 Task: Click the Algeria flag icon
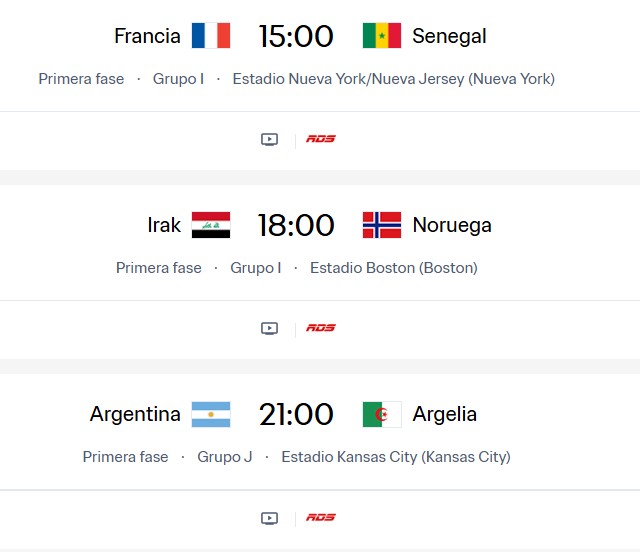(381, 414)
